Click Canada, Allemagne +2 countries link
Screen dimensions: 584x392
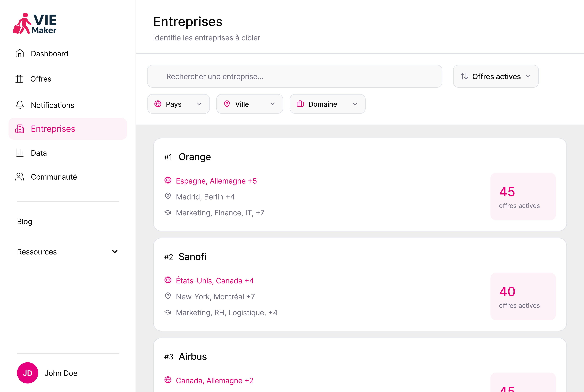point(214,380)
